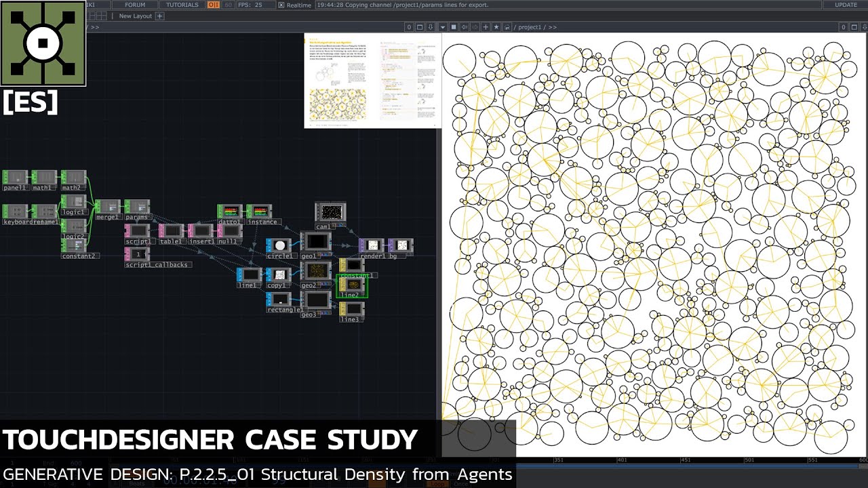Image resolution: width=868 pixels, height=488 pixels.
Task: Click the UPDATE button
Action: (846, 5)
